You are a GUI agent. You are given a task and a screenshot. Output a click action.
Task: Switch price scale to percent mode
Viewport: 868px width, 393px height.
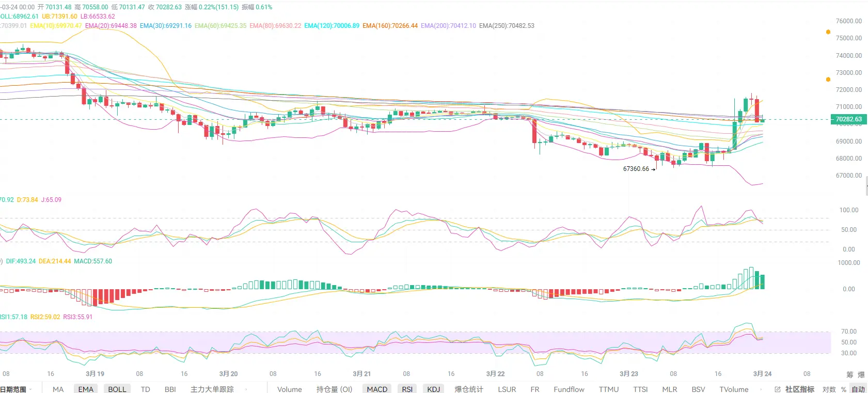click(844, 389)
